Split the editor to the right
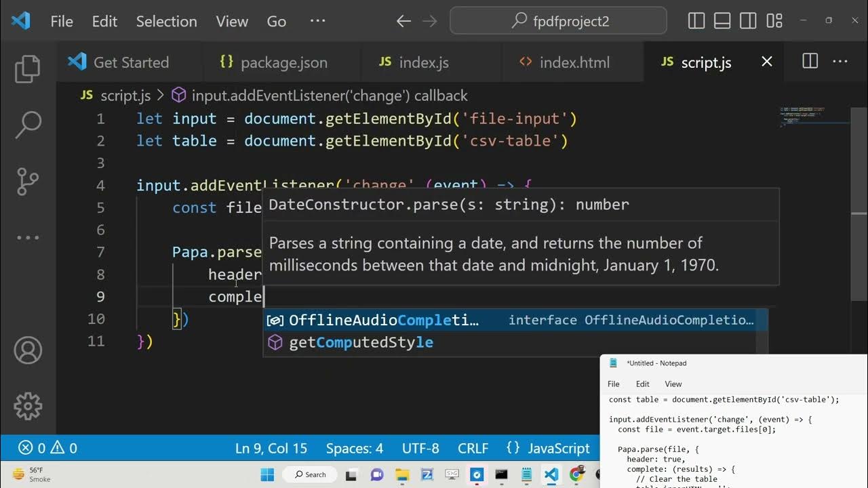Screen dimensions: 868x488 (810, 62)
